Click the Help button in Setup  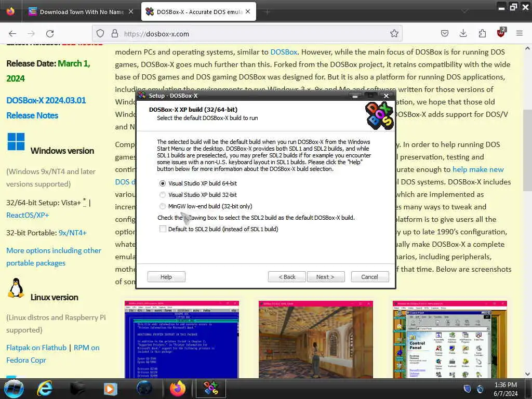point(166,277)
